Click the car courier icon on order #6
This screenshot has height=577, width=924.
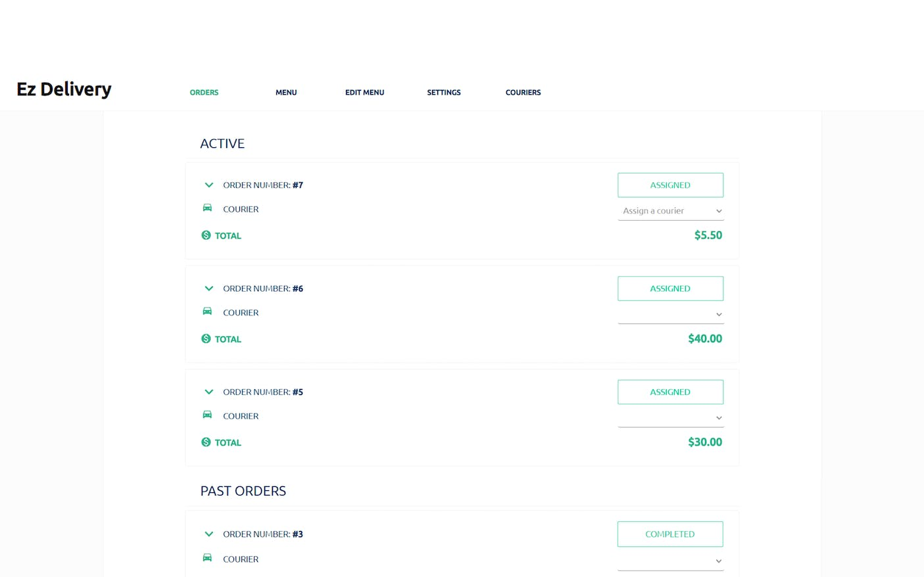pos(207,312)
